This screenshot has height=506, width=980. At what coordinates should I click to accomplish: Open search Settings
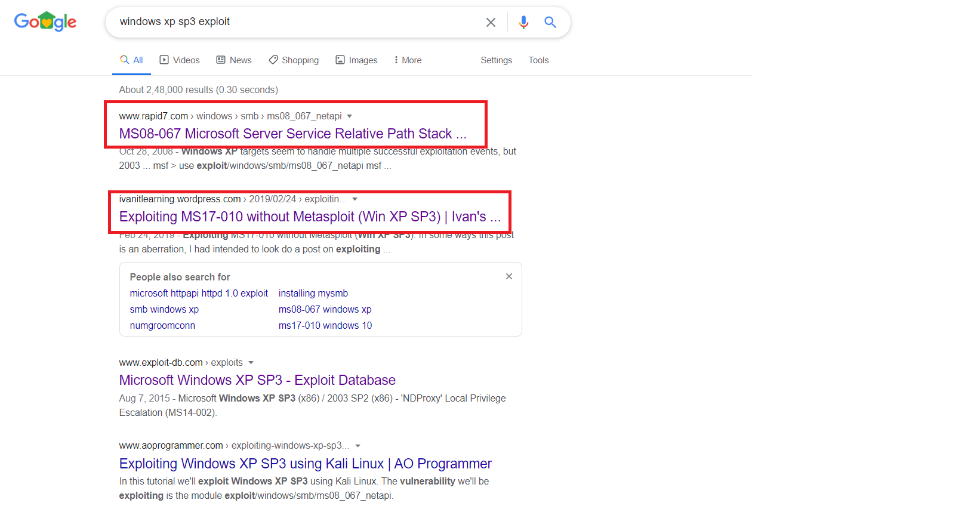tap(497, 60)
